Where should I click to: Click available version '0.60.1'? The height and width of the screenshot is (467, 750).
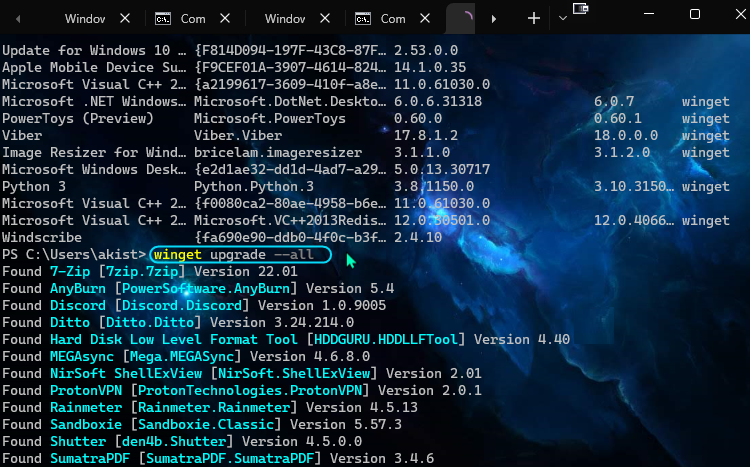(x=618, y=118)
